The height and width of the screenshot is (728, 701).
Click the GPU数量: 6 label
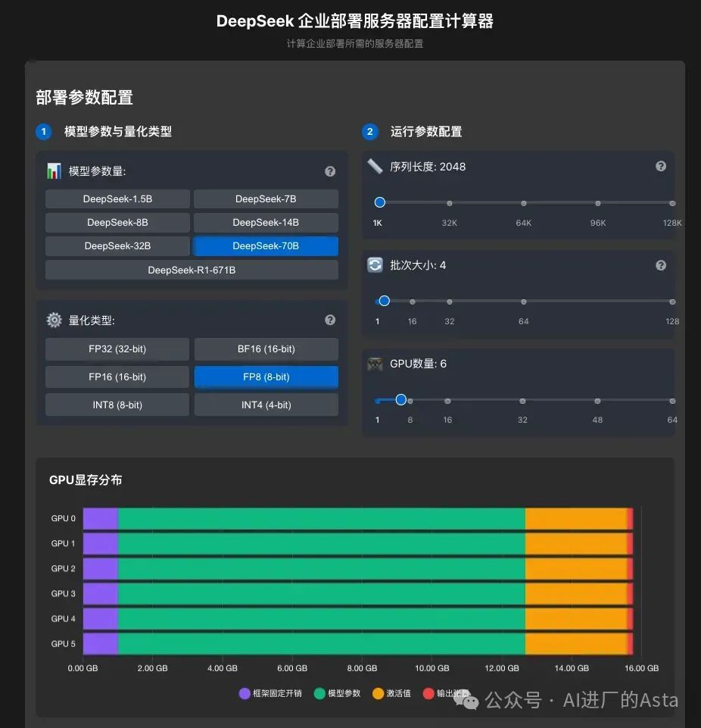[418, 364]
